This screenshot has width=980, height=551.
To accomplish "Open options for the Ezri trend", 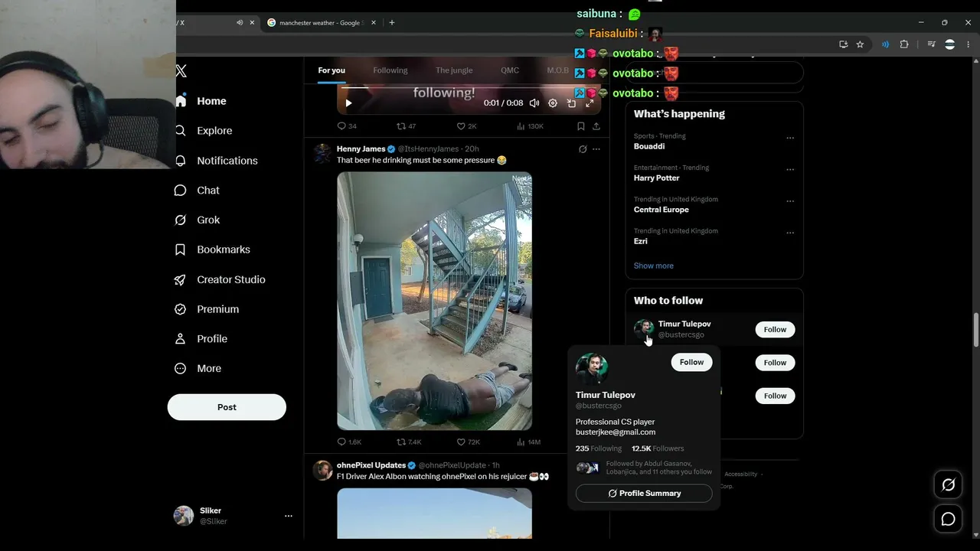I will (790, 233).
